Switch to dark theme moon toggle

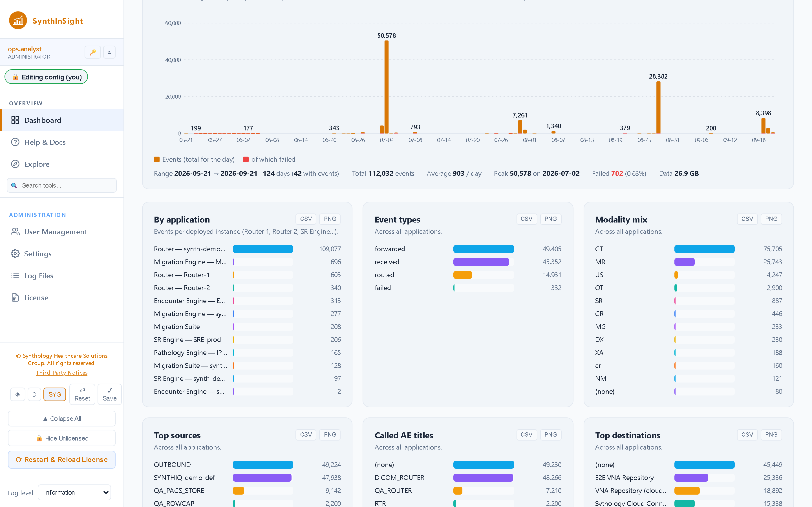click(x=34, y=394)
